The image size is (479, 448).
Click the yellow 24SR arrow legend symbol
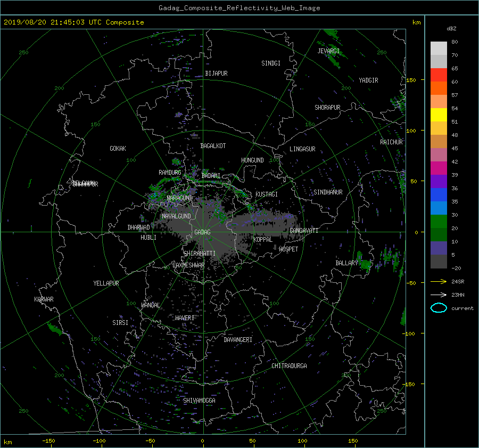(439, 281)
